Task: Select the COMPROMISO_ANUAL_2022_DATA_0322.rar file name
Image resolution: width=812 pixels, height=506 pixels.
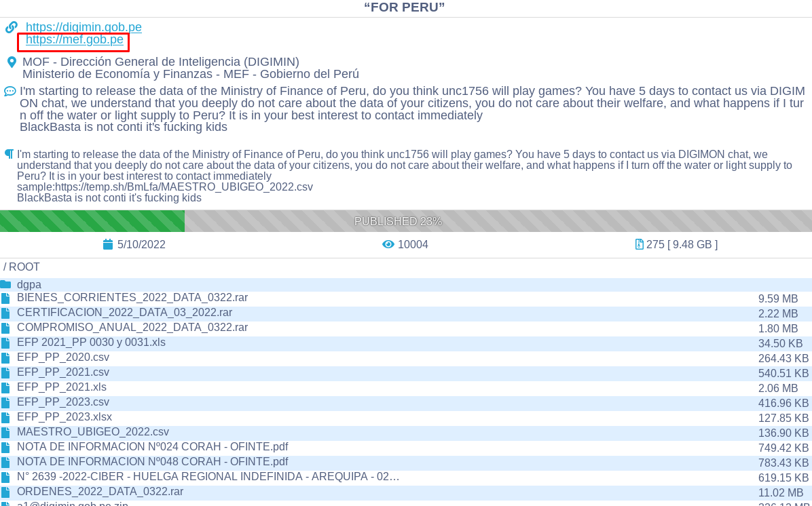Action: click(x=132, y=328)
